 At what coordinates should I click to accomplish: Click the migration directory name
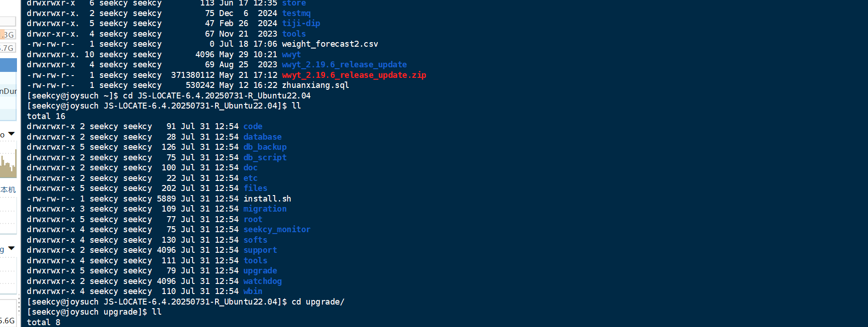click(x=265, y=208)
